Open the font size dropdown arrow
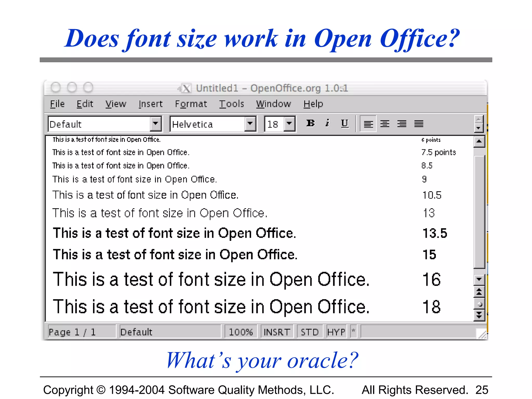Screen dimensions: 532x399 pyautogui.click(x=289, y=124)
